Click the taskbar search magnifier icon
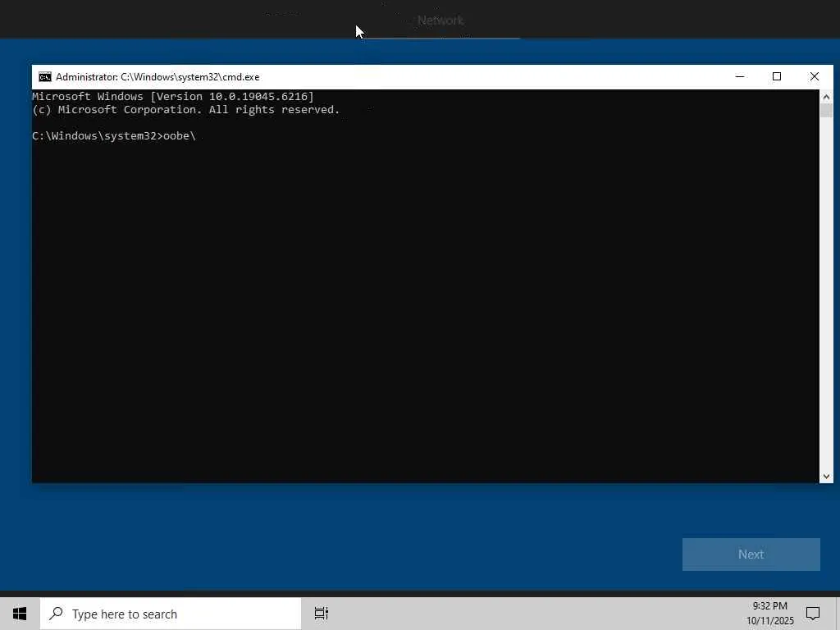Screen dimensions: 840x630 (x=57, y=614)
